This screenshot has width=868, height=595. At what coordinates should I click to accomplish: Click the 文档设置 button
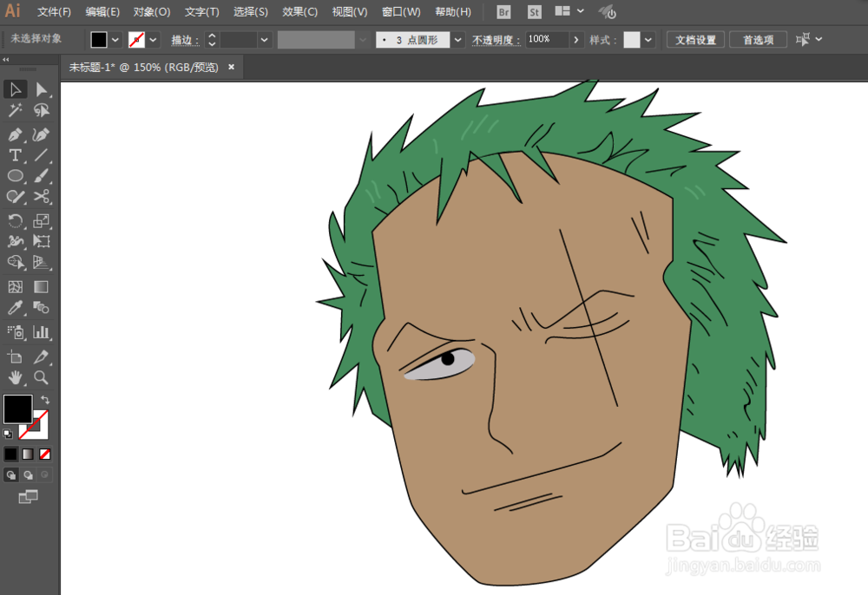(694, 39)
